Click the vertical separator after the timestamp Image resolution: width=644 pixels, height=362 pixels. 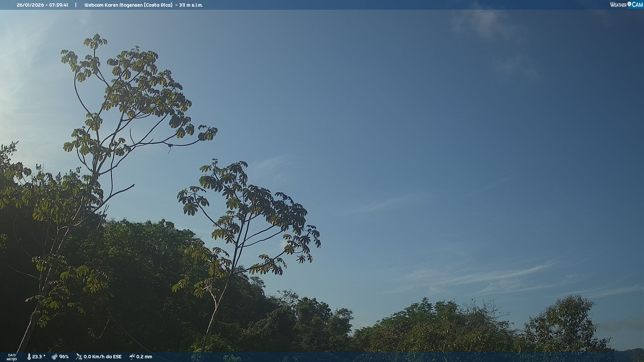(x=76, y=5)
